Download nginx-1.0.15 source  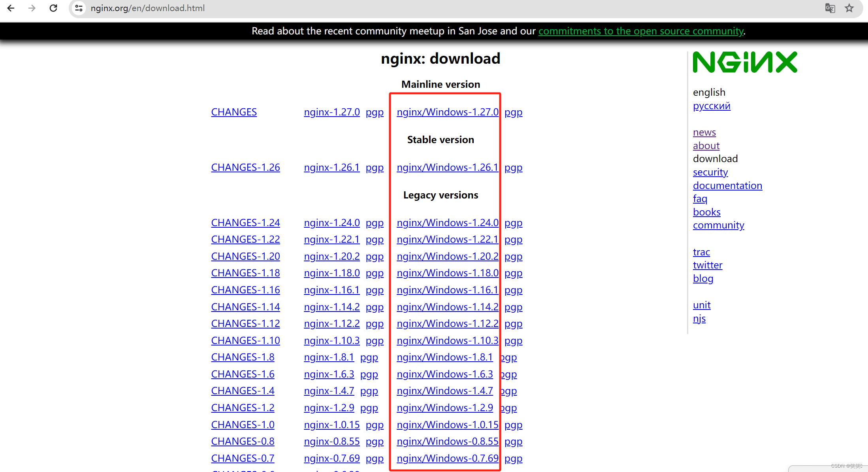[x=332, y=425]
